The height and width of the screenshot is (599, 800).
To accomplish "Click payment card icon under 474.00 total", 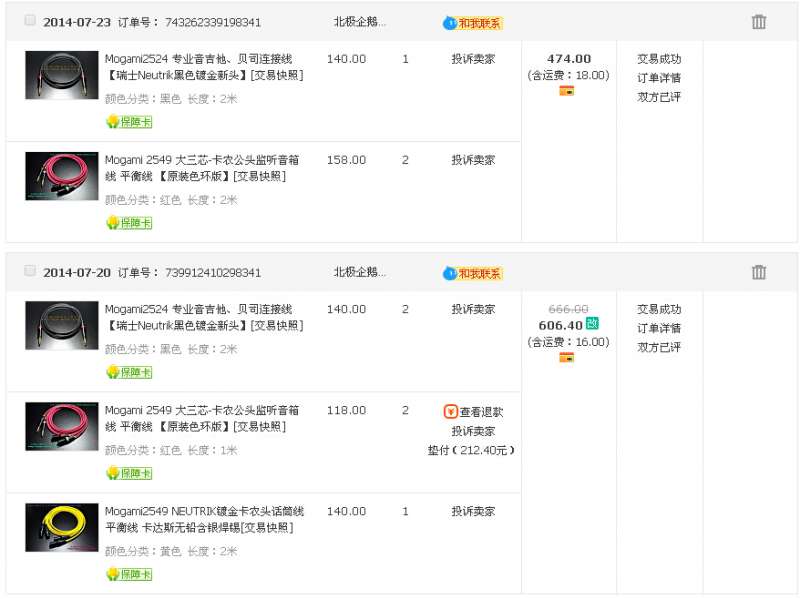I will click(566, 91).
